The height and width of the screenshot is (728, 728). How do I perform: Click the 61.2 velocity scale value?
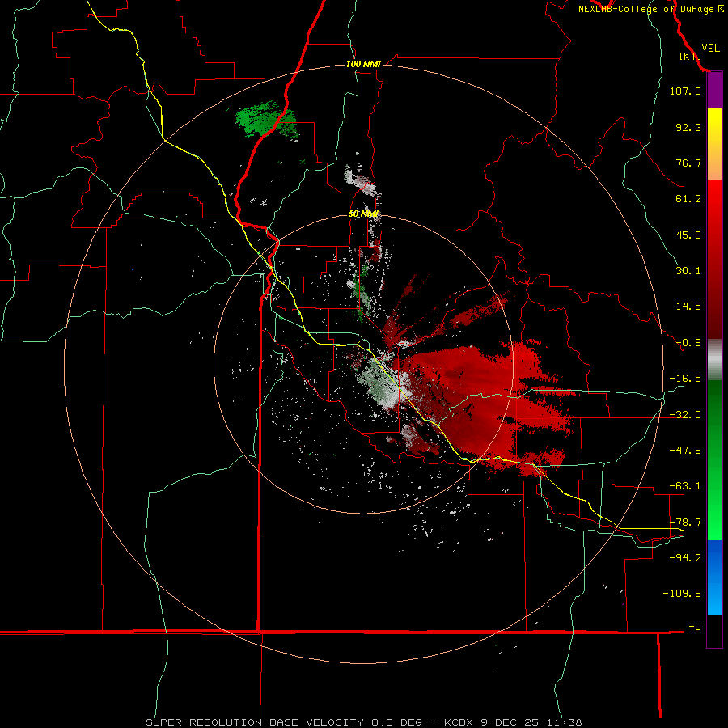pos(688,199)
